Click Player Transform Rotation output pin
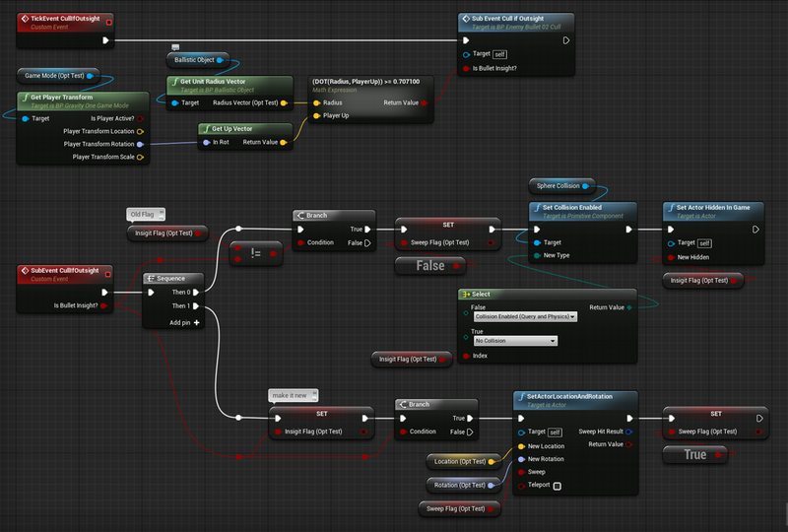 point(140,144)
